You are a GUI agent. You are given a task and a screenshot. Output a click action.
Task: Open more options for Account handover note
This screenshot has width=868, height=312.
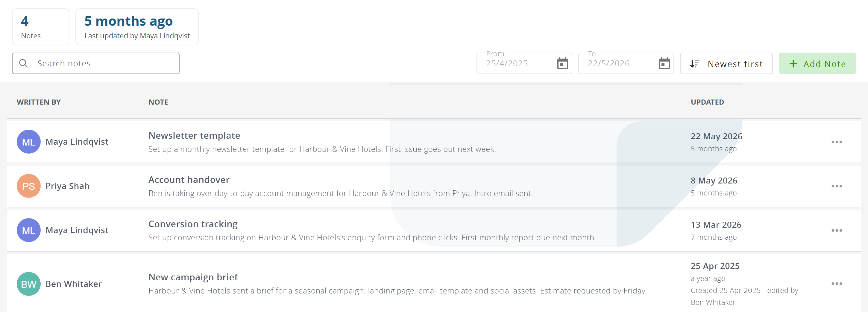(x=837, y=186)
